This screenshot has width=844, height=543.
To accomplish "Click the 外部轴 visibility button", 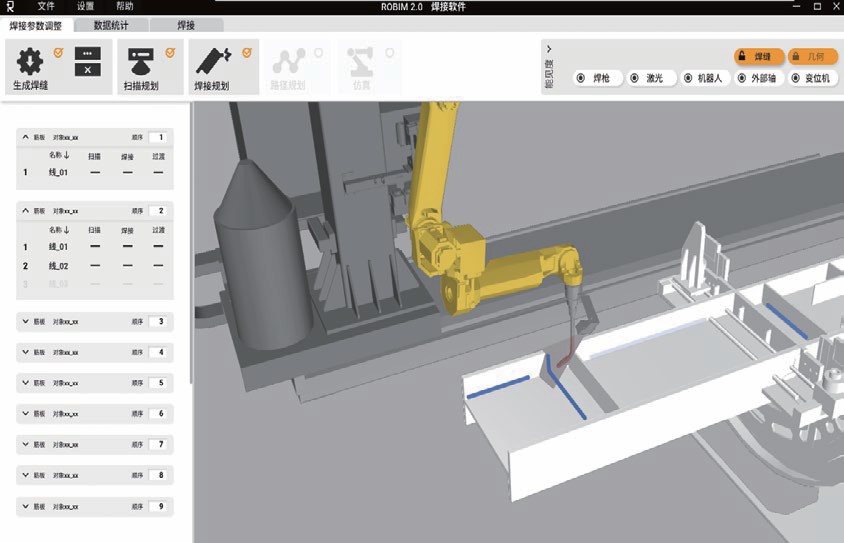I will click(x=759, y=78).
